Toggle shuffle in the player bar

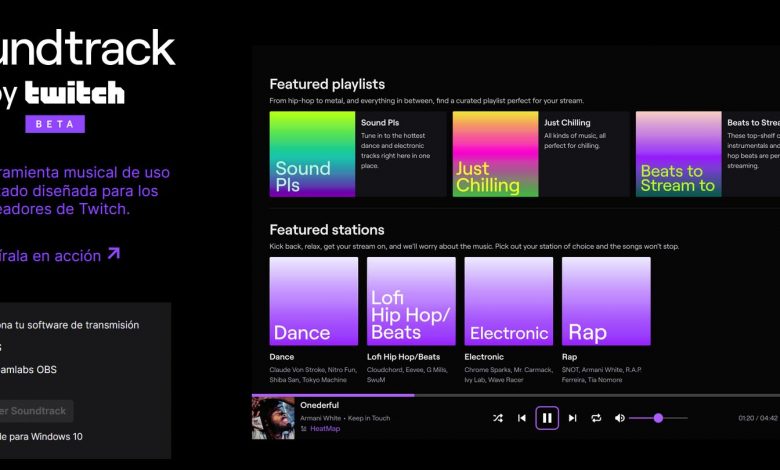(498, 418)
